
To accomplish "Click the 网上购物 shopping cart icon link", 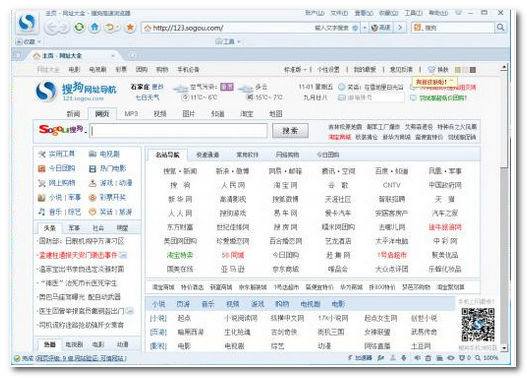I will 42,183.
